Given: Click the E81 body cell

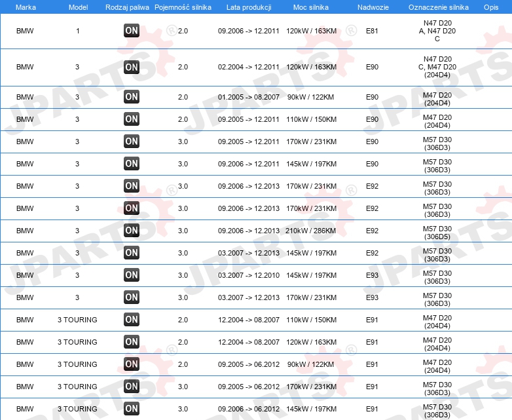Looking at the screenshot, I should (x=372, y=31).
